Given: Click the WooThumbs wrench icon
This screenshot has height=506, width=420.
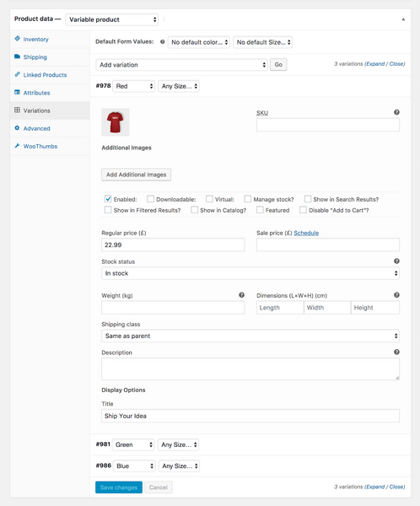Looking at the screenshot, I should [17, 146].
